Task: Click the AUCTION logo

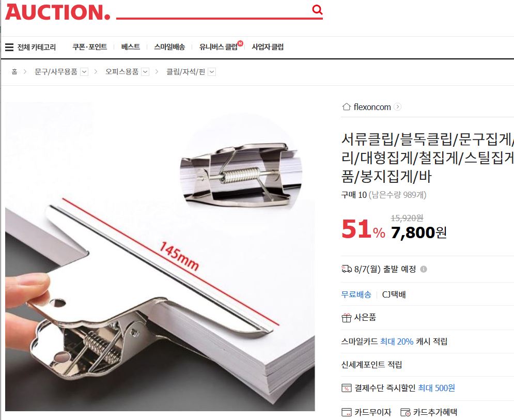Action: click(x=57, y=12)
